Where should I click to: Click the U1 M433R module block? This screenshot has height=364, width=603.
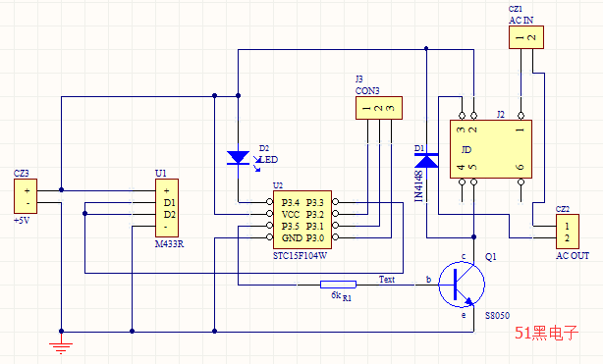click(x=167, y=208)
